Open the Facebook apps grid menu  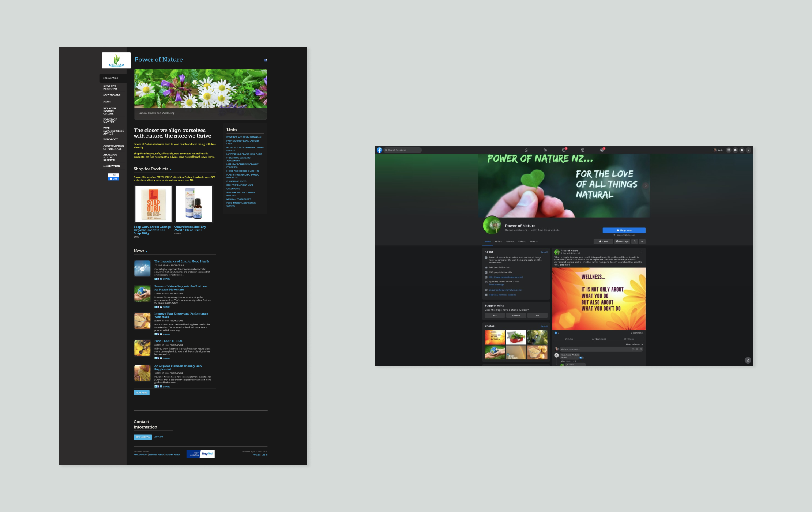[x=729, y=150]
